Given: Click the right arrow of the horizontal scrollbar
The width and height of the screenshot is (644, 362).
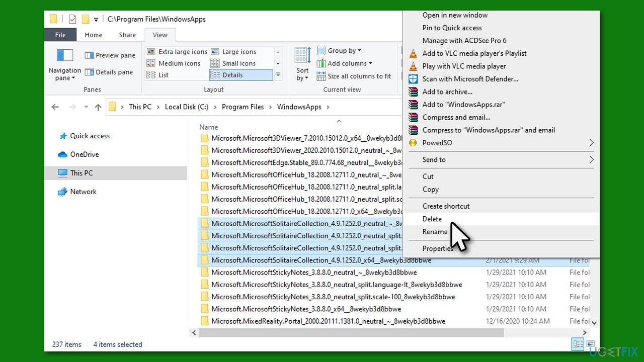Looking at the screenshot, I should coord(585,333).
